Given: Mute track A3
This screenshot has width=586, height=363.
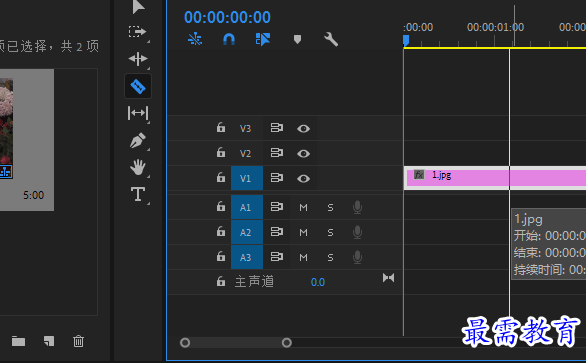Looking at the screenshot, I should 303,258.
